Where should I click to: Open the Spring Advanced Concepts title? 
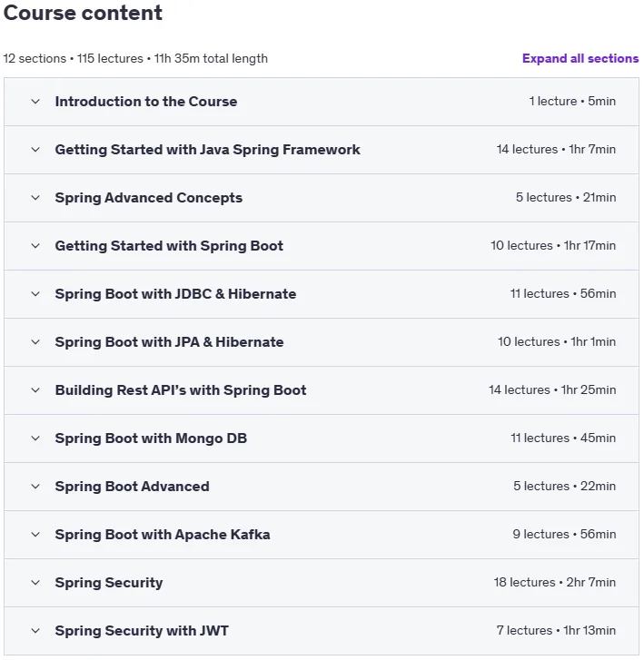pos(148,198)
